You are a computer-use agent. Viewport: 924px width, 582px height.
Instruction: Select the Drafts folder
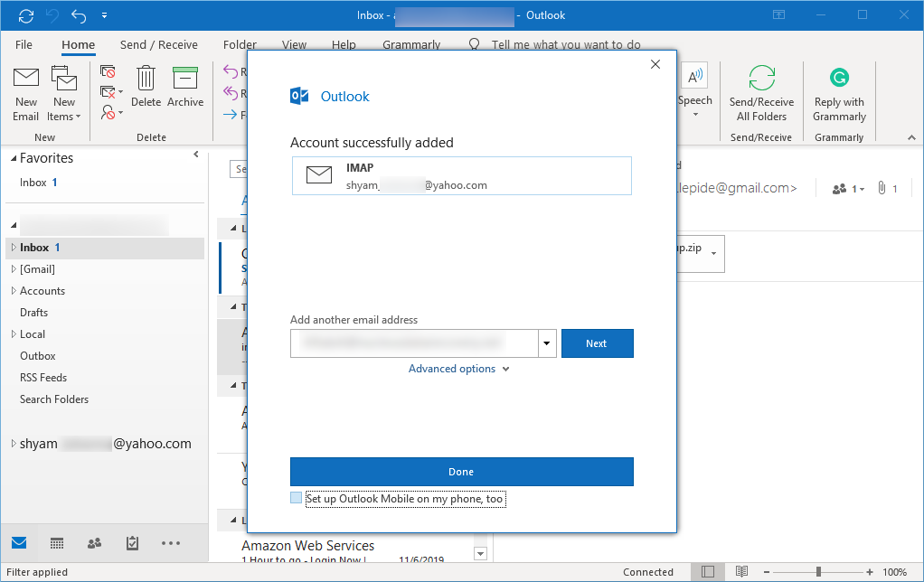coord(33,313)
